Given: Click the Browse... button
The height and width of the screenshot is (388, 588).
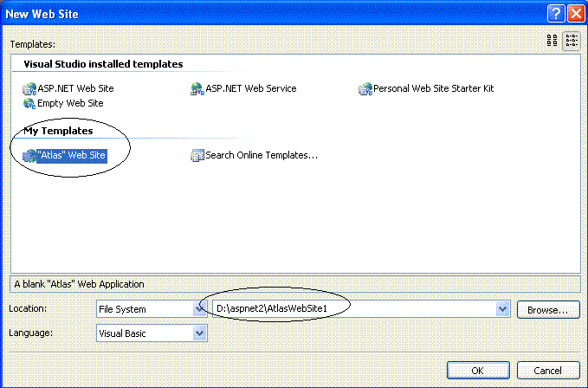Looking at the screenshot, I should click(x=548, y=310).
